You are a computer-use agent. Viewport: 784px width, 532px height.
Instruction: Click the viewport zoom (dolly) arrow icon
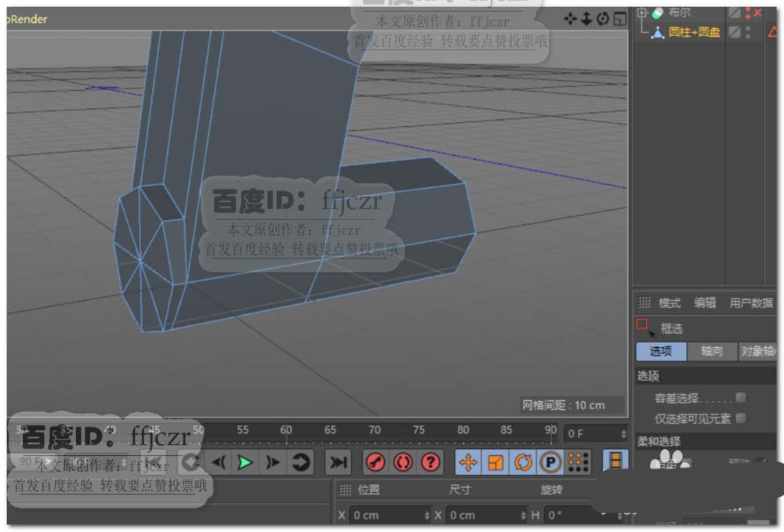[586, 19]
